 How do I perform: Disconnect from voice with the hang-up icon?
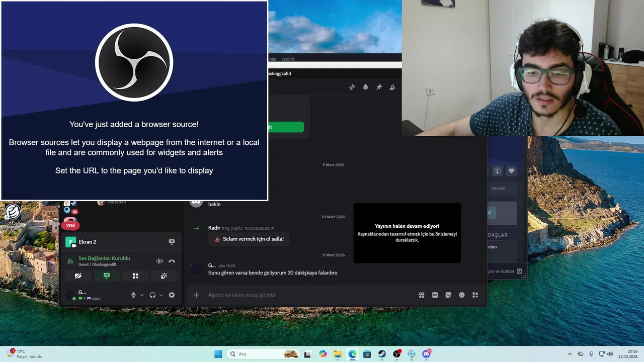click(x=172, y=261)
